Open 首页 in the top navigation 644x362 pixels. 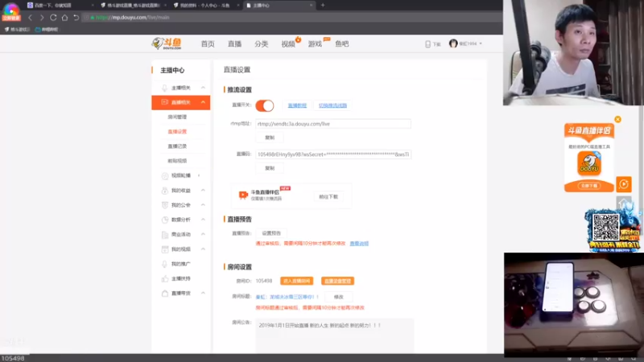click(208, 44)
